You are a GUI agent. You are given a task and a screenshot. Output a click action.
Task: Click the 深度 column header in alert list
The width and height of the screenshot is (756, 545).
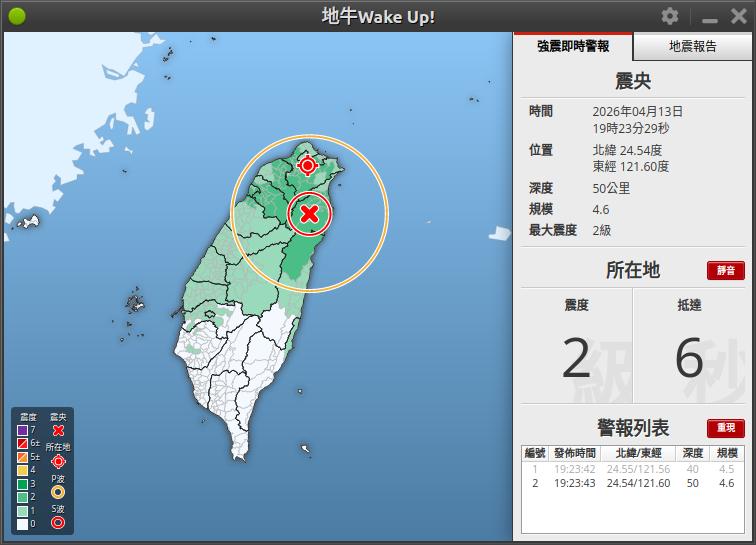coord(693,453)
